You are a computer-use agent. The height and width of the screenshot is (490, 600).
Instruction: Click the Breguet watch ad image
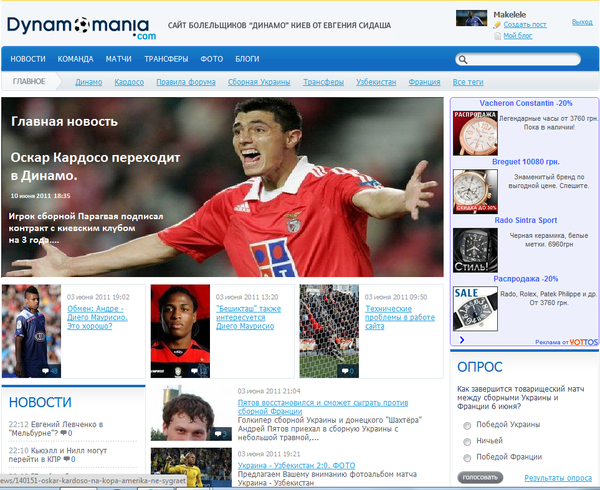[x=475, y=189]
